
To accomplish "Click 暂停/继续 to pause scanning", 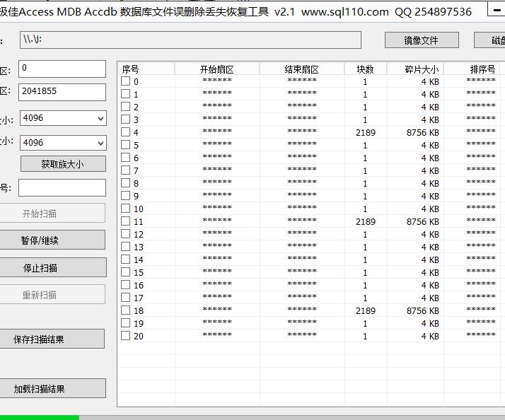I will [52, 240].
